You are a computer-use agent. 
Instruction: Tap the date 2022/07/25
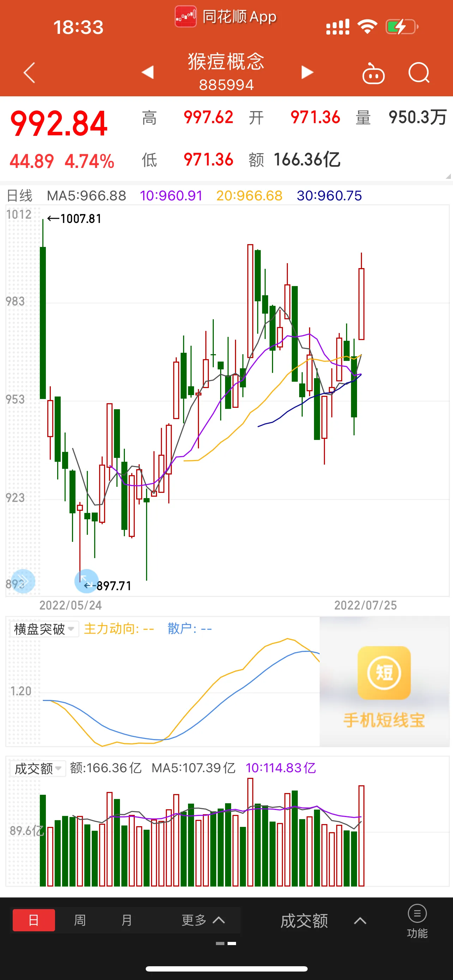tap(365, 605)
